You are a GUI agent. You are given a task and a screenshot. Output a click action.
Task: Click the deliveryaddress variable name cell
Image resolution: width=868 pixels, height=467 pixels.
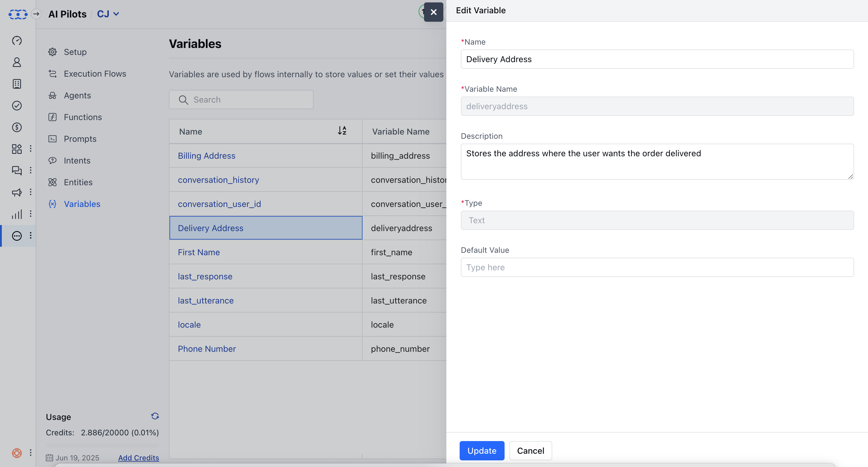(401, 228)
